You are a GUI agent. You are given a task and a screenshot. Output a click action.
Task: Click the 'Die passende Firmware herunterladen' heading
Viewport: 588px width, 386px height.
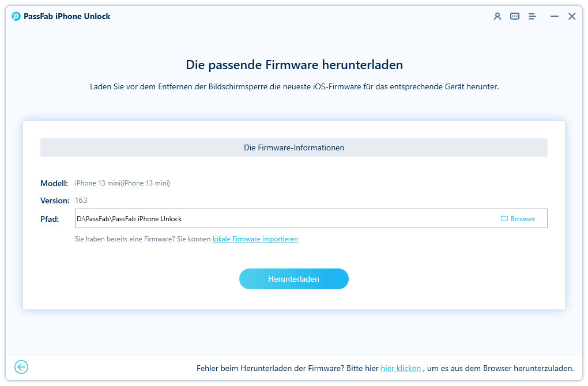click(x=294, y=65)
